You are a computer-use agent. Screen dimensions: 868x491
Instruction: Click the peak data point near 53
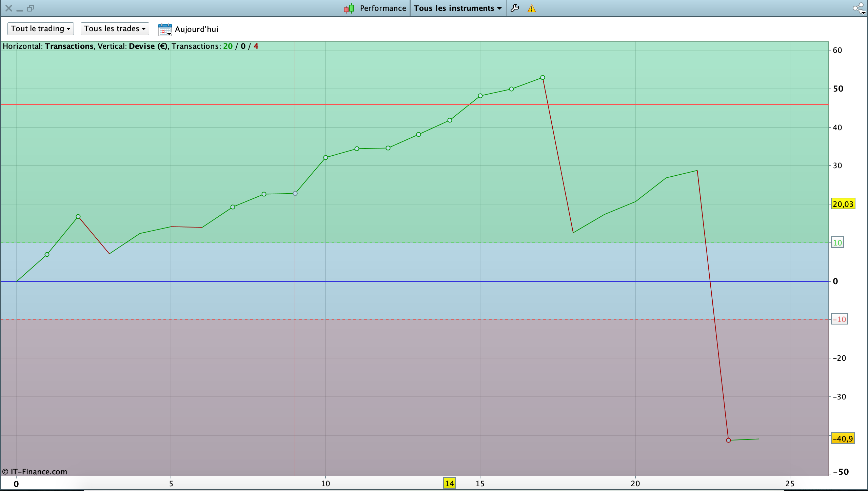pos(542,78)
